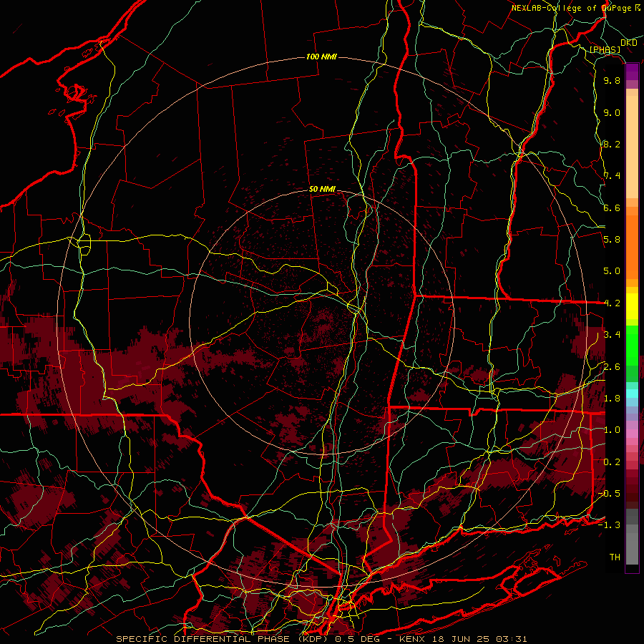Select the bright green legend color band
Viewport: 644px width, 644px height.
pos(632,346)
